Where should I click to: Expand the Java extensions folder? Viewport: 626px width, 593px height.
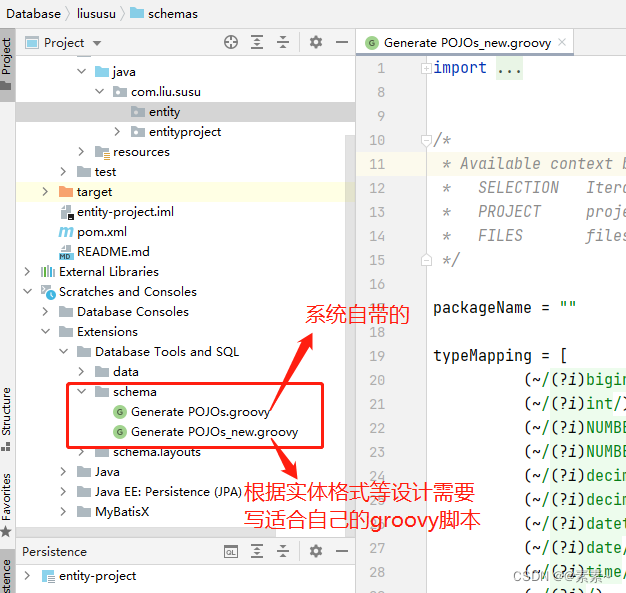[63, 472]
